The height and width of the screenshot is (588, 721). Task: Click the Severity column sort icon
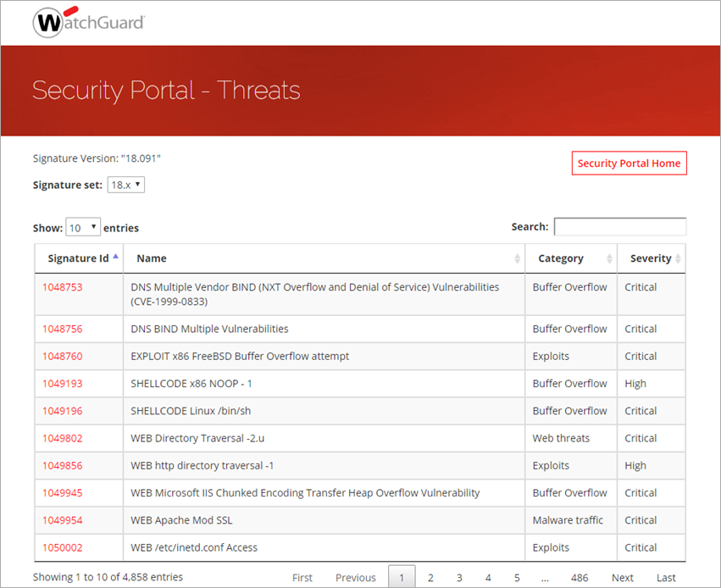tap(678, 258)
